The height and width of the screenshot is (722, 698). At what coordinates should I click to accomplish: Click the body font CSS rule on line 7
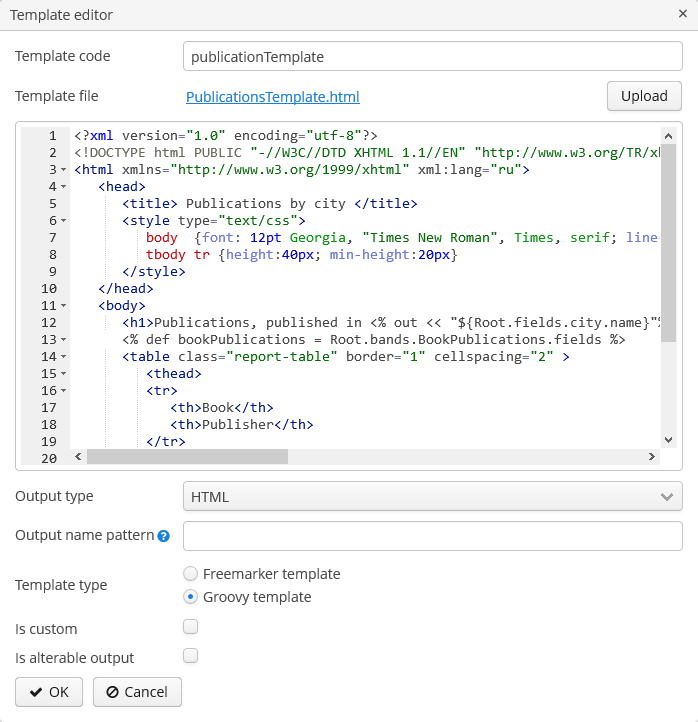[403, 238]
